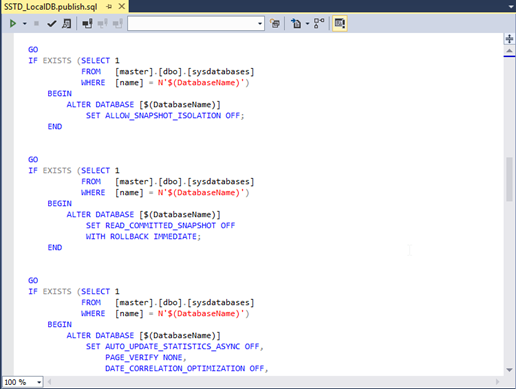The height and width of the screenshot is (389, 516).
Task: Click 'PAGE_VERIFY NONE,' line
Action: pyautogui.click(x=146, y=358)
